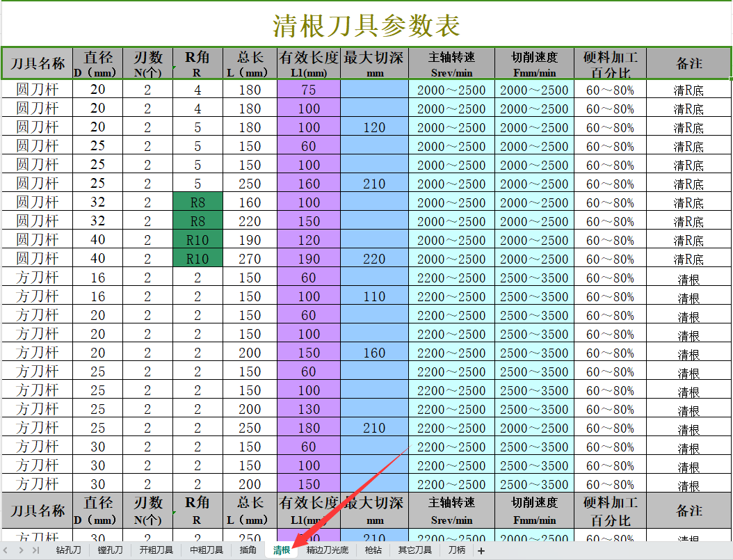Select the 刀具名称 header in the top header row
Viewport: 733px width, 560px height.
pyautogui.click(x=38, y=63)
